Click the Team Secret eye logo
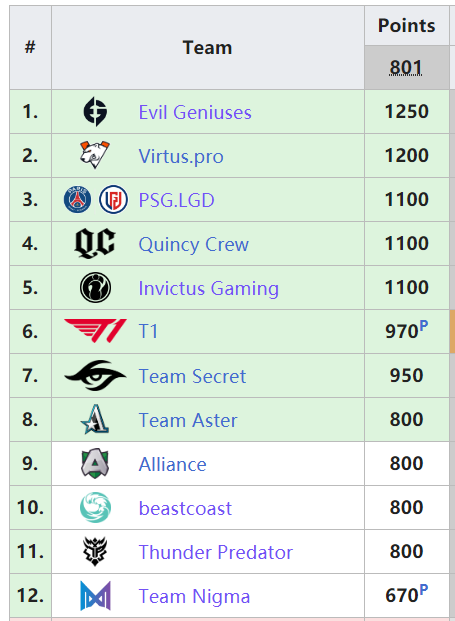 coord(95,375)
